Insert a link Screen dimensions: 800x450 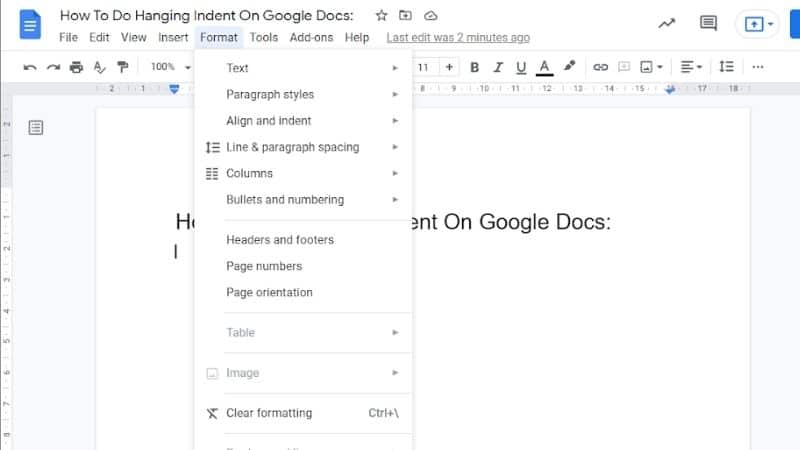click(601, 67)
